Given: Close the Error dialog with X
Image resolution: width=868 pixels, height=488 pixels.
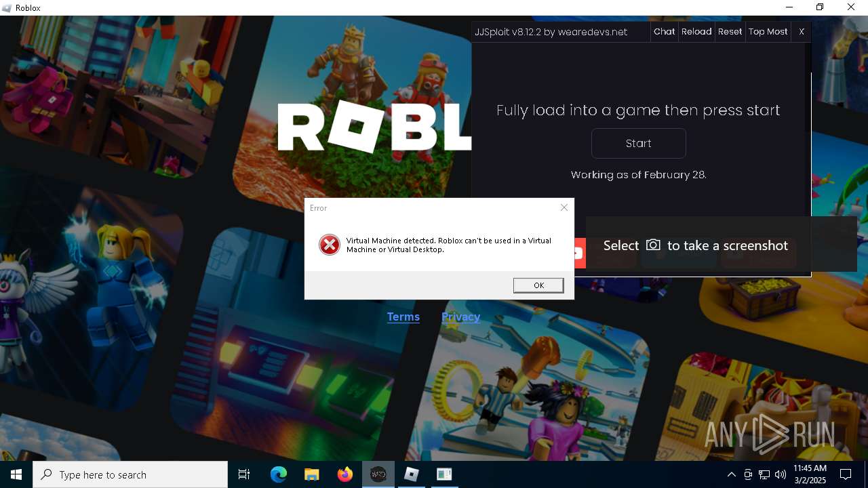Looking at the screenshot, I should point(564,208).
